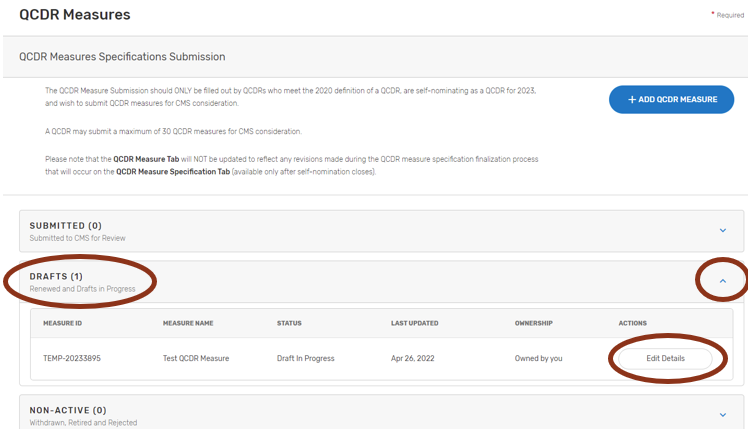Click the Draft In Progress status cell
Image resolution: width=748 pixels, height=435 pixels.
pos(306,358)
